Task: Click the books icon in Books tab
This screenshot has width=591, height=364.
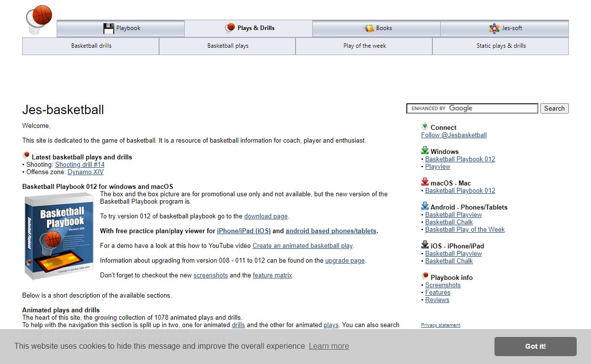Action: coord(369,28)
